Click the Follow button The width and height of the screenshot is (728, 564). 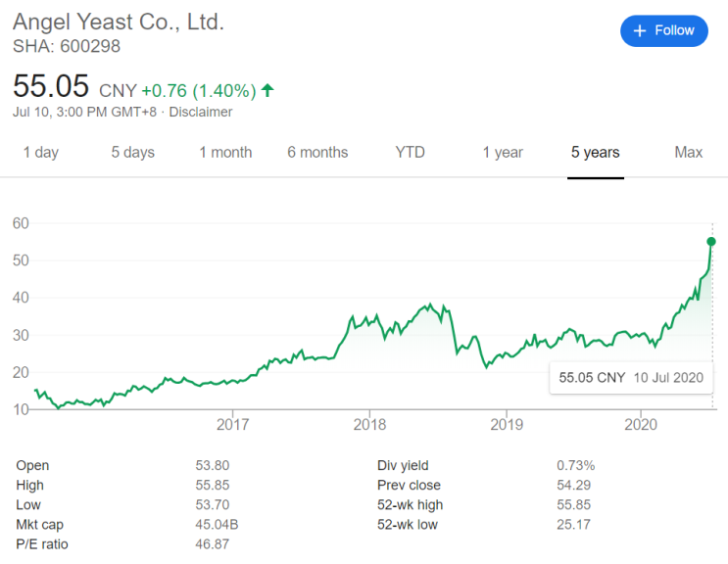click(663, 30)
